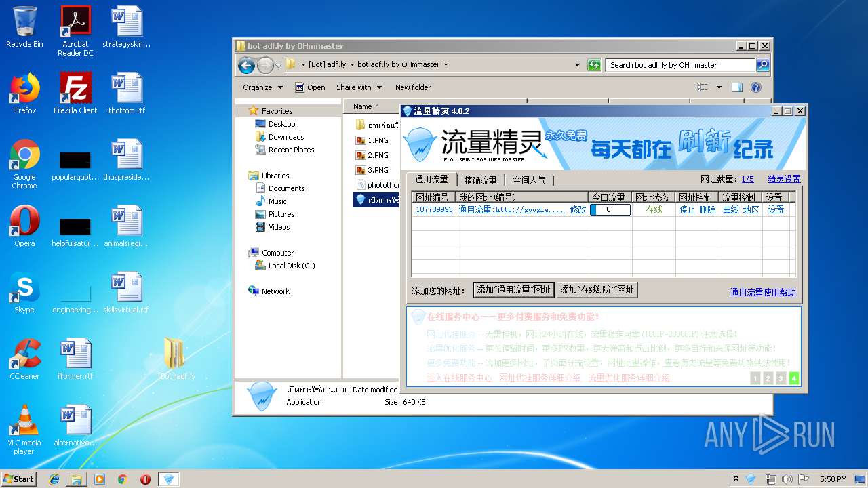This screenshot has width=868, height=488.
Task: Open the 精灵设置 link
Action: coord(784,179)
